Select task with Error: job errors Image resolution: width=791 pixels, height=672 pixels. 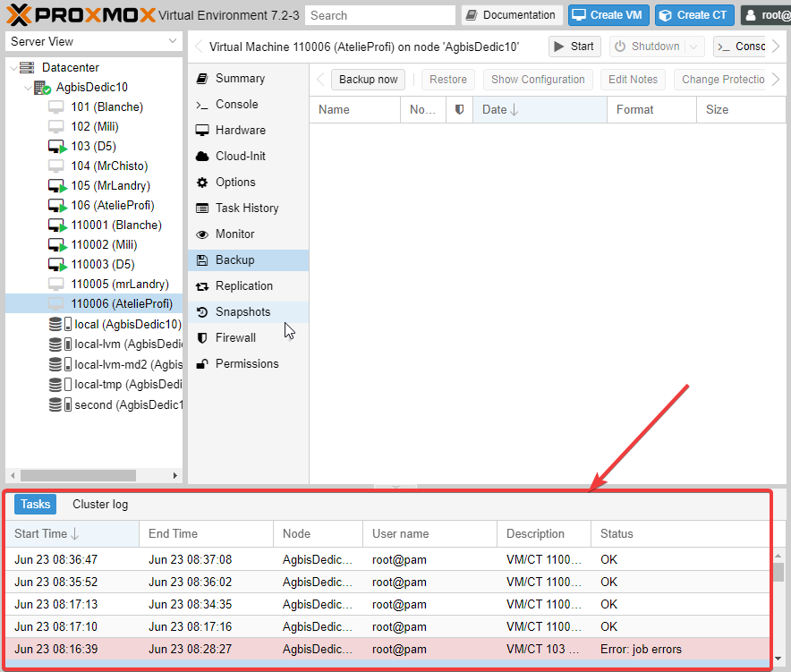(387, 650)
